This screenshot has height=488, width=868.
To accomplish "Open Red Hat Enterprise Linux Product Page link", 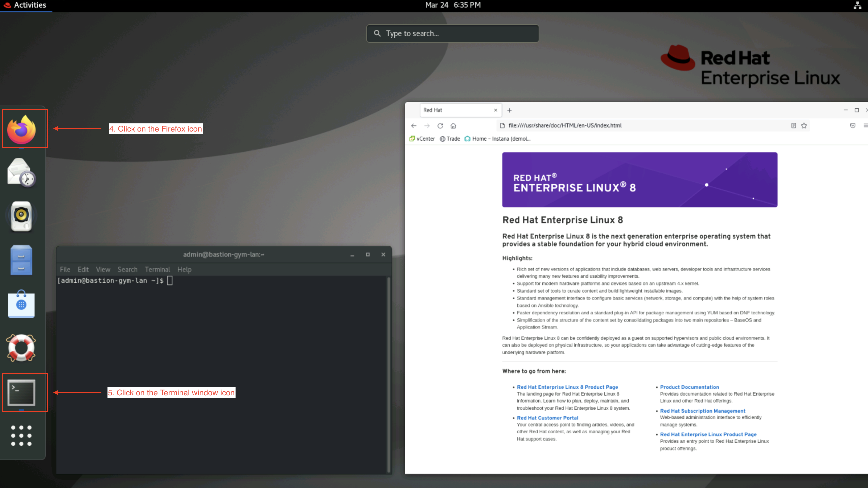I will pos(708,434).
